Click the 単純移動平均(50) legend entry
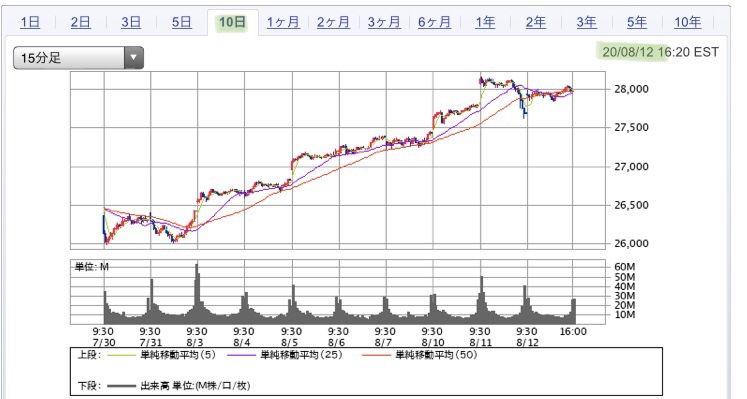This screenshot has height=399, width=747. 436,355
